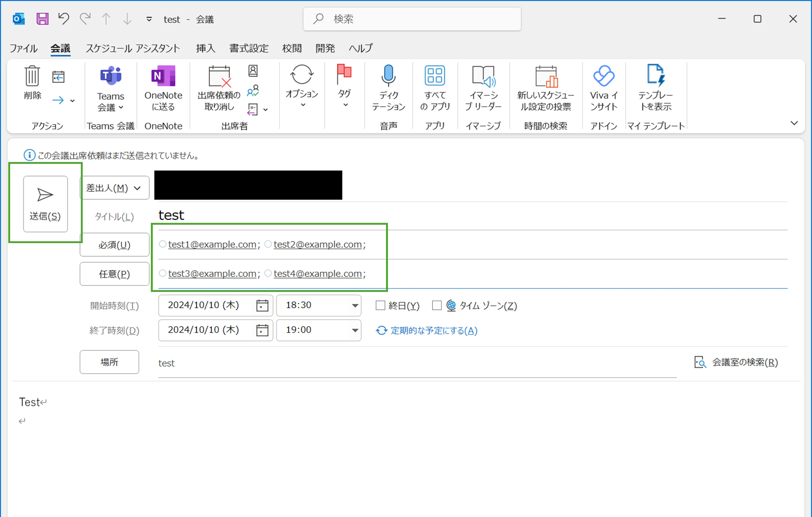Launch Immersive Reader
Viewport: 812px width, 517px height.
tap(483, 88)
